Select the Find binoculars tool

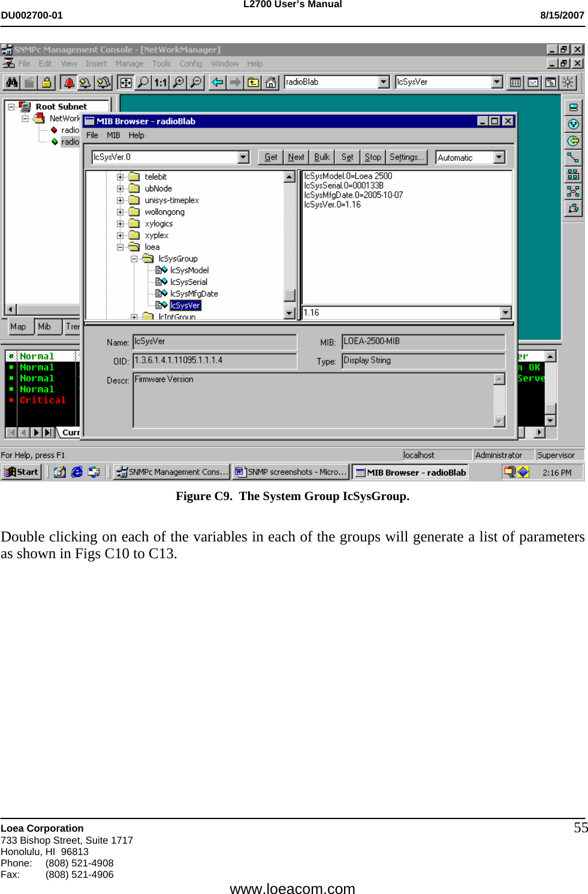(x=12, y=82)
